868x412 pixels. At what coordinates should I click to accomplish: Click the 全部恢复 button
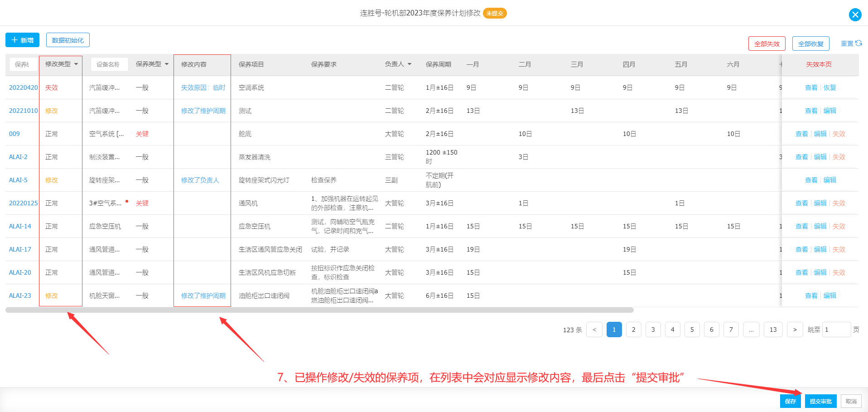(811, 44)
